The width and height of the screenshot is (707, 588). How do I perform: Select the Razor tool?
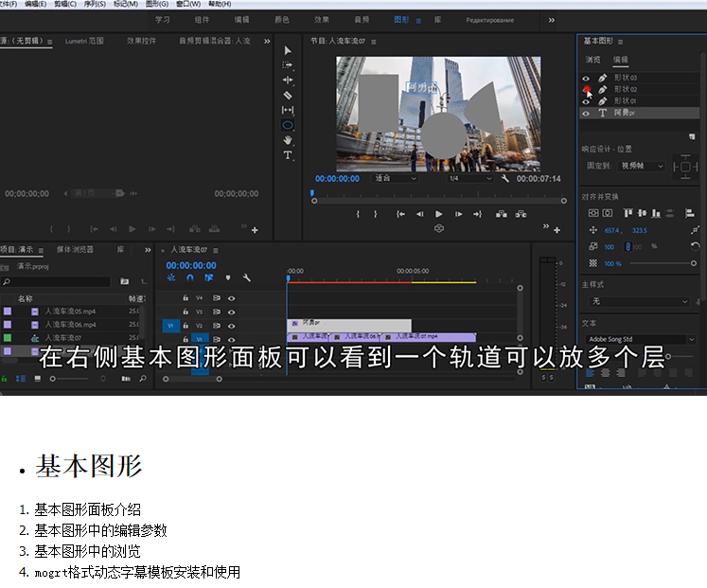tap(287, 95)
